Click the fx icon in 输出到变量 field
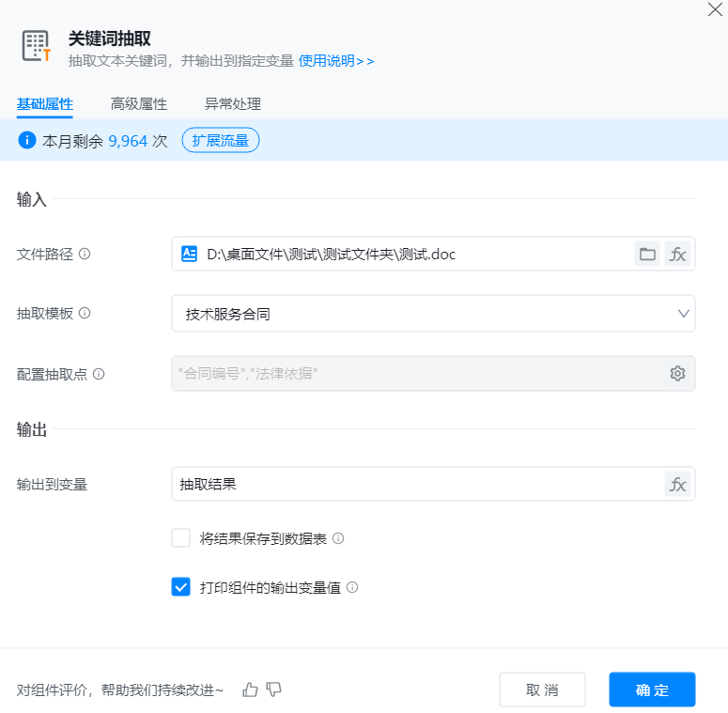This screenshot has height=713, width=728. click(x=677, y=485)
